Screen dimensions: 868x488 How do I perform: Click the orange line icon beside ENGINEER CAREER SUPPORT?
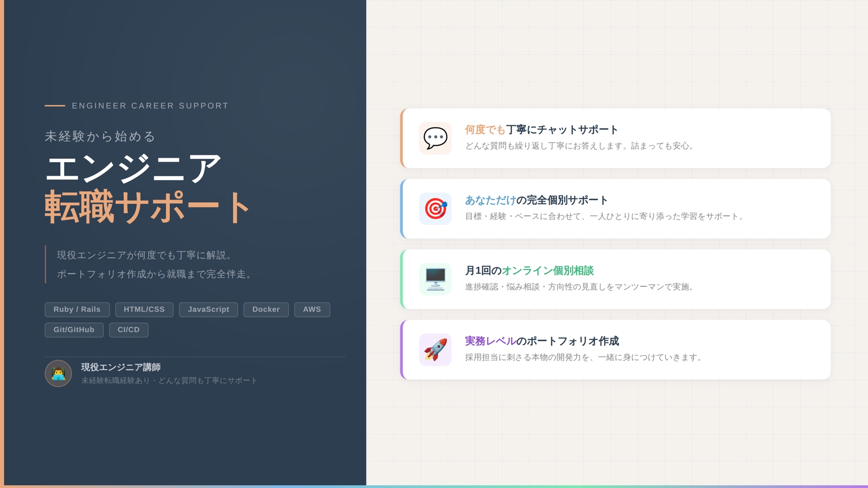(54, 106)
